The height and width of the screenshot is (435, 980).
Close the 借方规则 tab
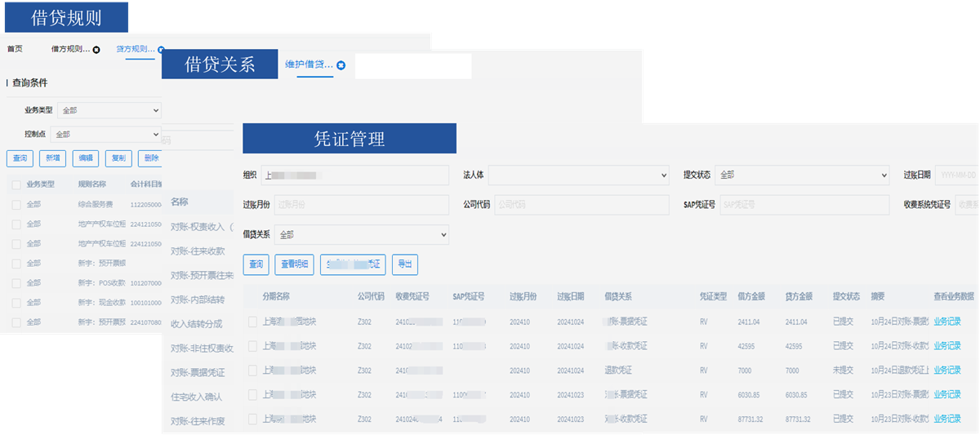96,50
